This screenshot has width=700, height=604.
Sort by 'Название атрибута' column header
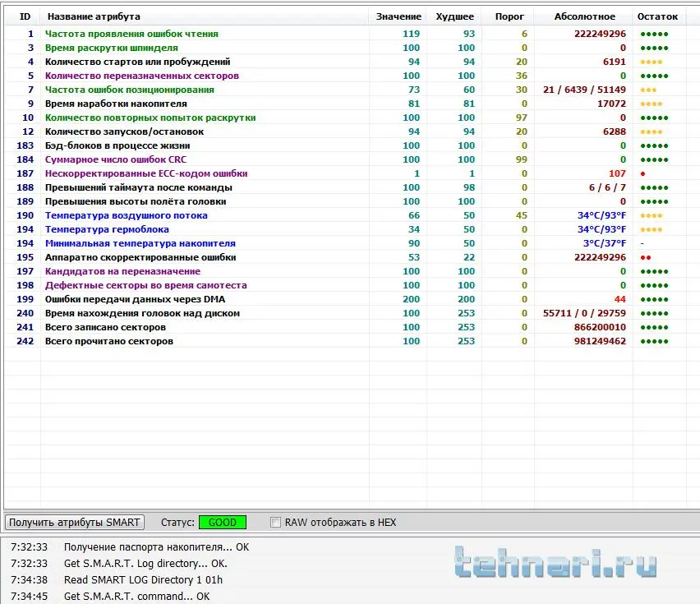[x=94, y=16]
